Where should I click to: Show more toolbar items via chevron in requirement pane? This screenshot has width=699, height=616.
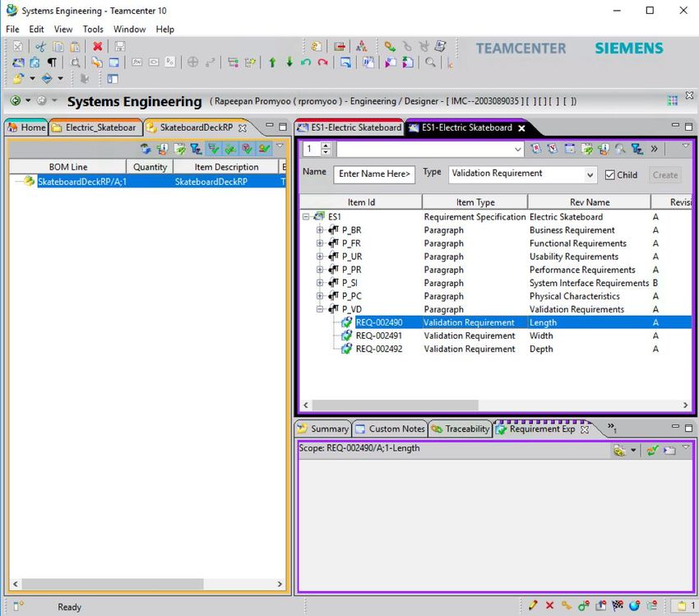click(x=654, y=149)
